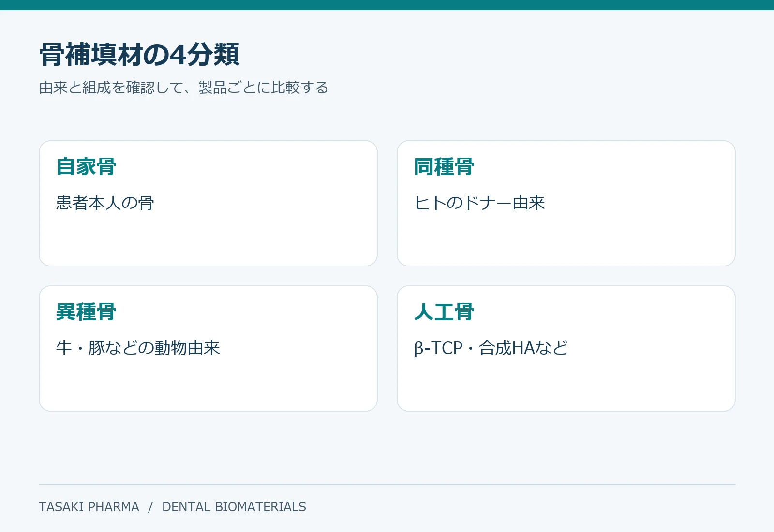Viewport: 774px width, 532px height.
Task: Click the footer text DENTAL BIOMATERIALS
Action: pyautogui.click(x=234, y=507)
